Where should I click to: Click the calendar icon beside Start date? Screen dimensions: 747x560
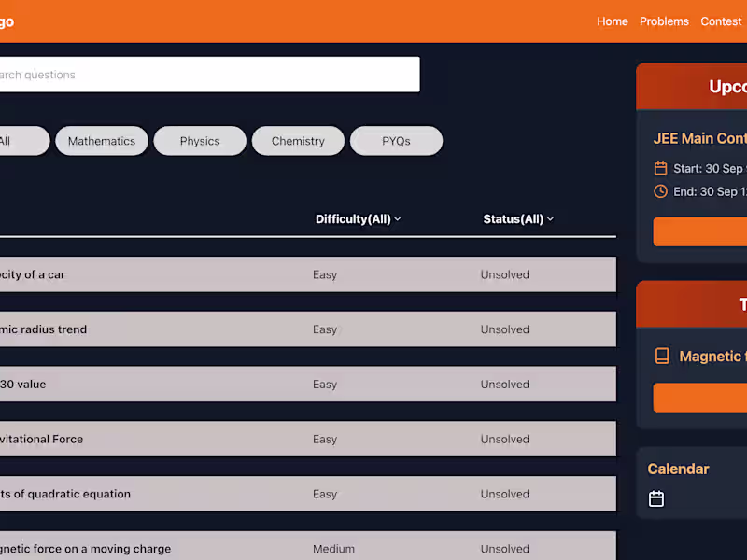pyautogui.click(x=660, y=168)
